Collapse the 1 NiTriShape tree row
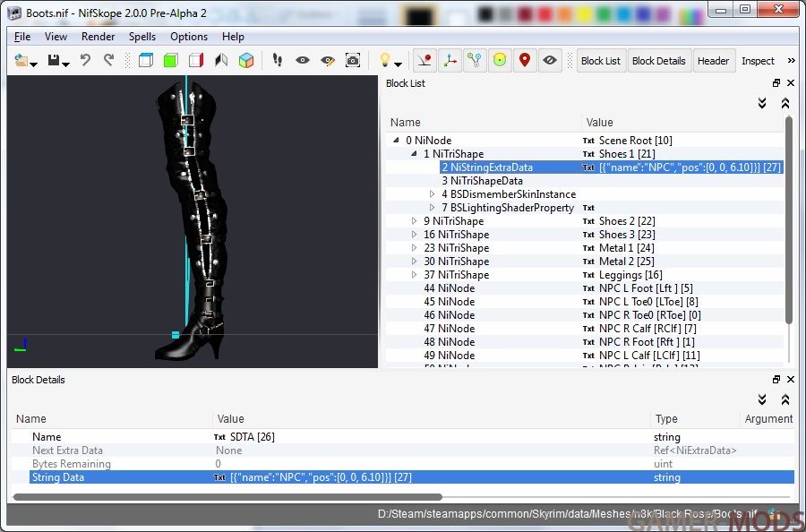The image size is (806, 532). pos(415,154)
